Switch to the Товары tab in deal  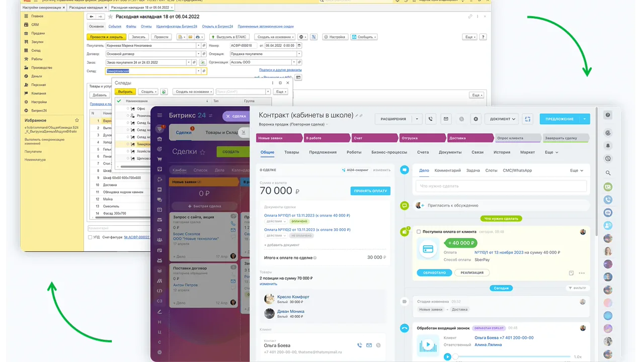point(292,152)
